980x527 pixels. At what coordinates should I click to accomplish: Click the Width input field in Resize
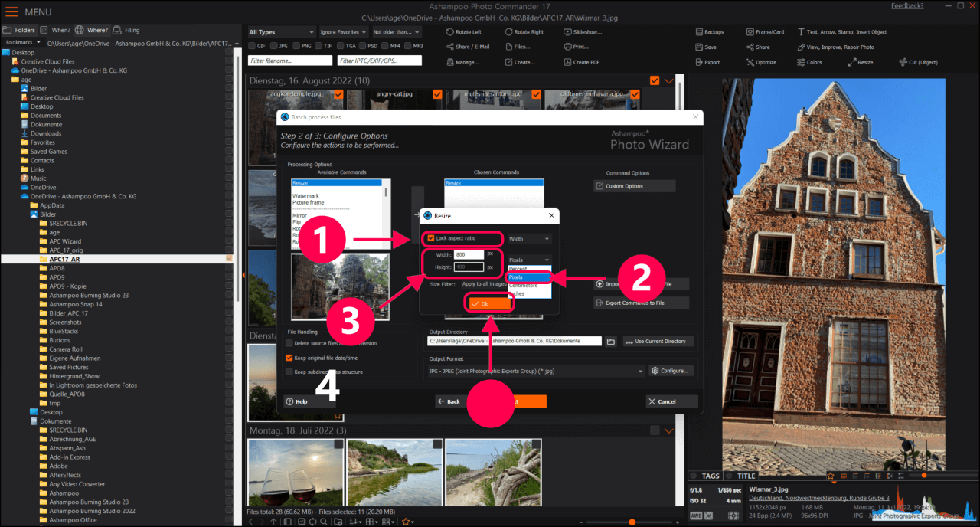point(469,254)
